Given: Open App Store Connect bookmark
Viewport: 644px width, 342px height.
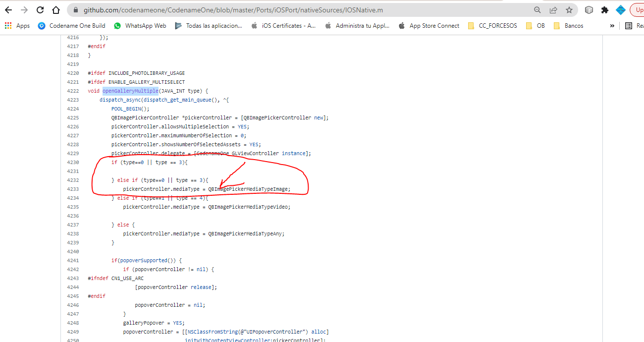Looking at the screenshot, I should pyautogui.click(x=429, y=26).
